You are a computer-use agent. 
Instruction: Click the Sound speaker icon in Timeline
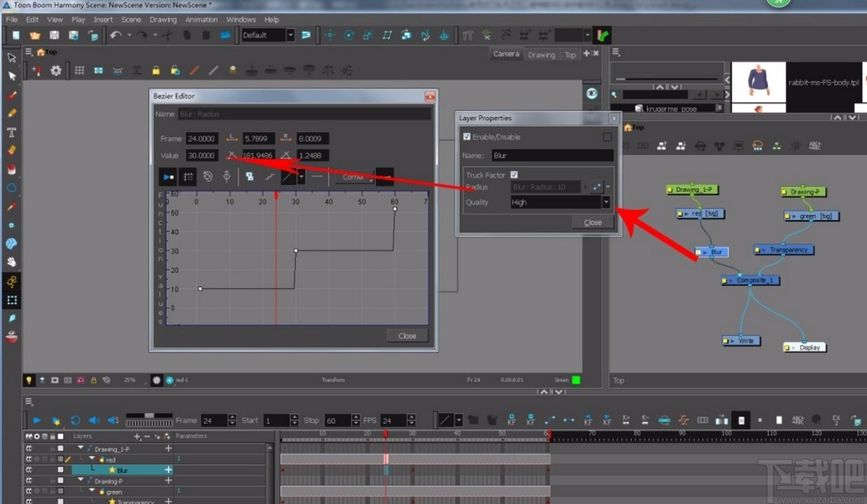coord(94,420)
